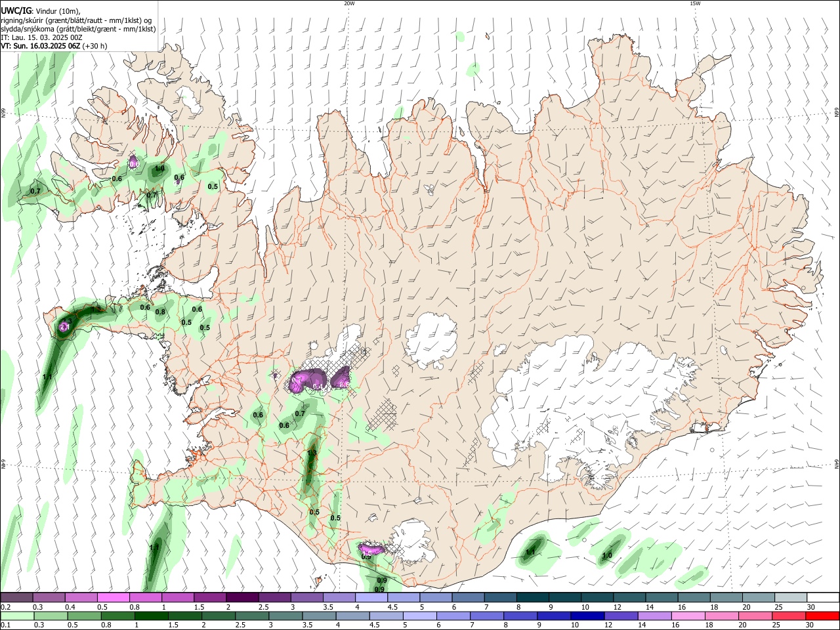Click the red-pink 25 rain legend swatch
Image resolution: width=840 pixels, height=630 pixels.
789,616
